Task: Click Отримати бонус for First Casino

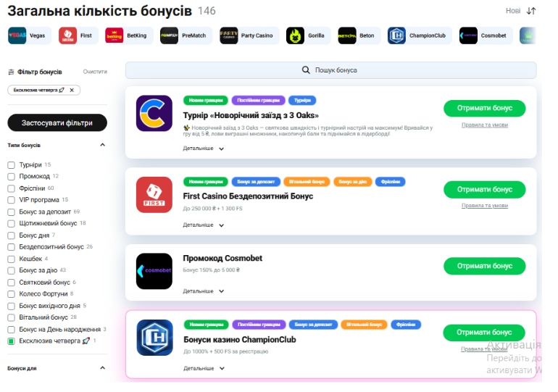Action: pyautogui.click(x=484, y=190)
